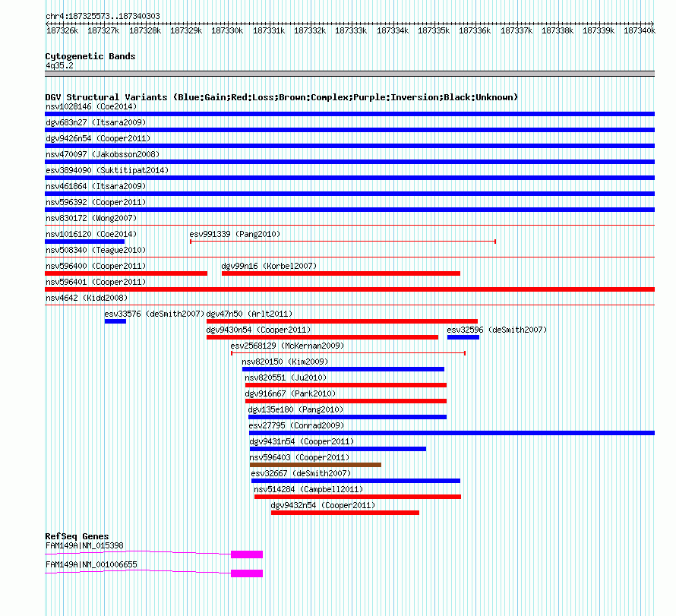676x616 pixels.
Task: Open the nsv596392 (Cooper2011) variant label
Action: click(x=96, y=202)
